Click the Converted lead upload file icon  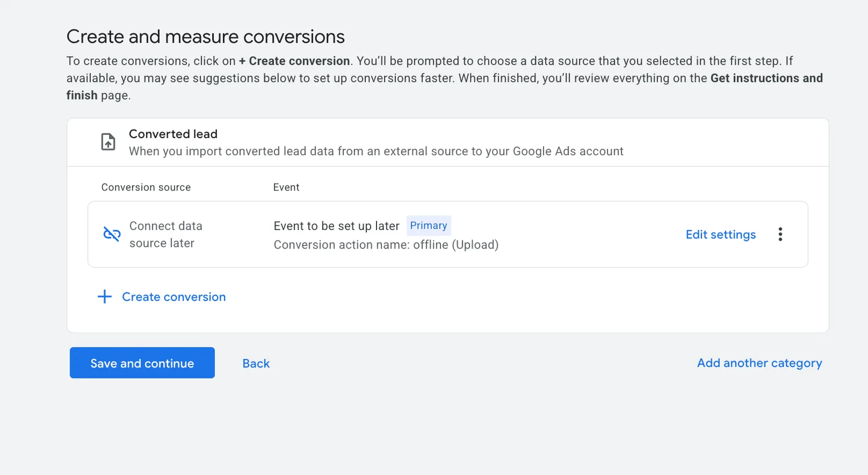108,142
